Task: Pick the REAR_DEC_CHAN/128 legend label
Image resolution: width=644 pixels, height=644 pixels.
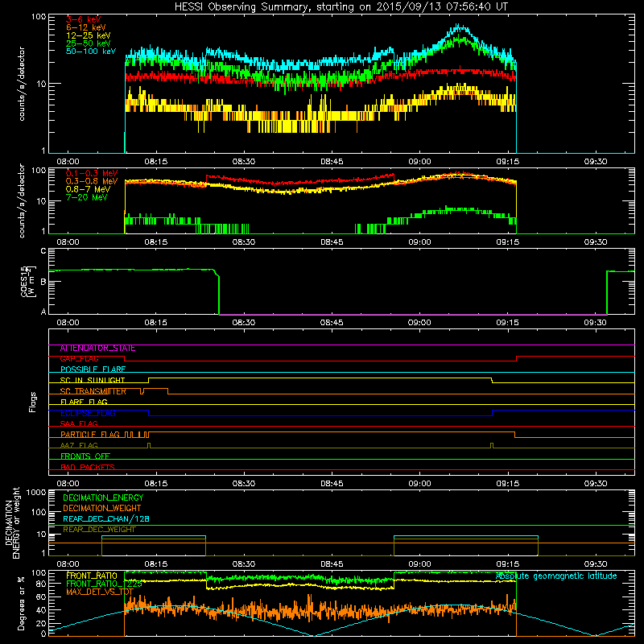Action: [106, 519]
